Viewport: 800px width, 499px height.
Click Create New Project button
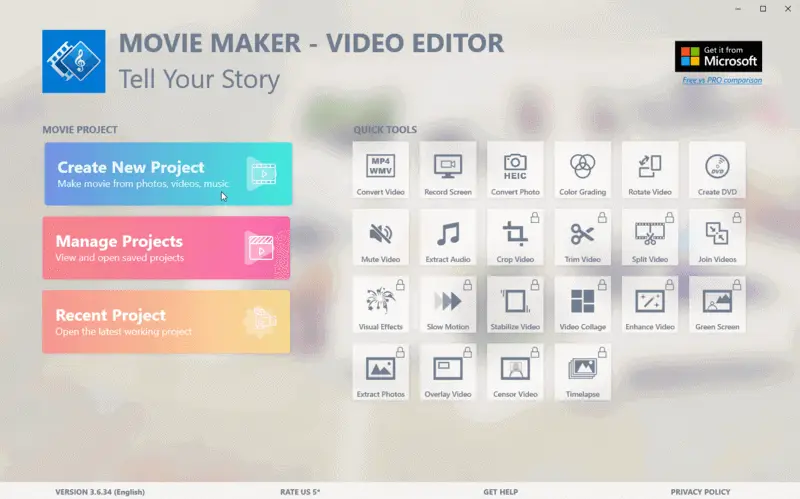(168, 174)
